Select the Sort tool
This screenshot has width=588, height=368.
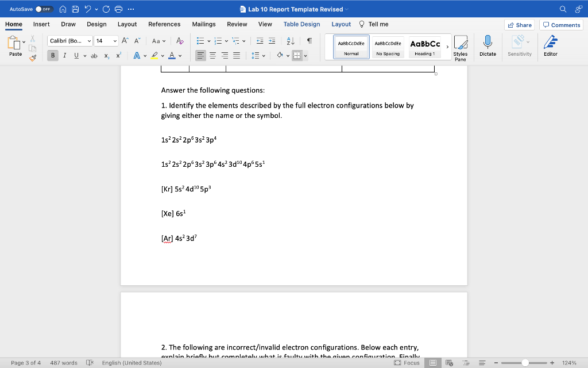pos(290,40)
